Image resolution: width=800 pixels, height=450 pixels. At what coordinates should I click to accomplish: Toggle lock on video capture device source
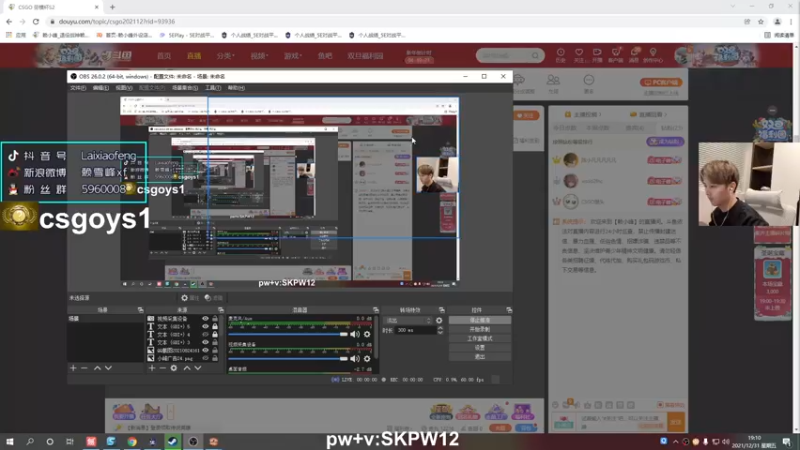pos(215,318)
